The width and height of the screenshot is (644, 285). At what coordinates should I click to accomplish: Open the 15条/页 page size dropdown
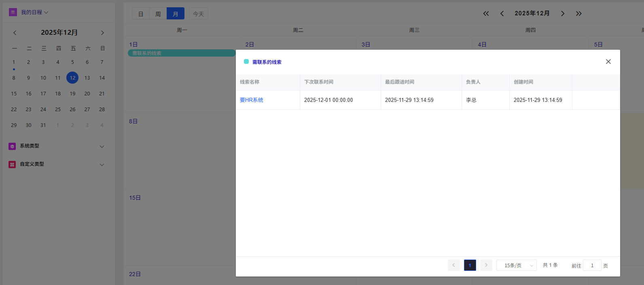tap(516, 265)
